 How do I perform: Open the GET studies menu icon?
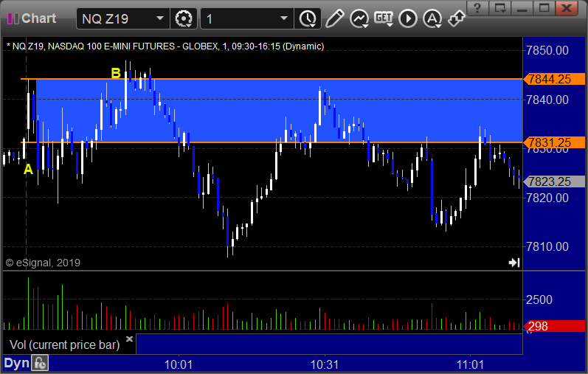tap(384, 18)
